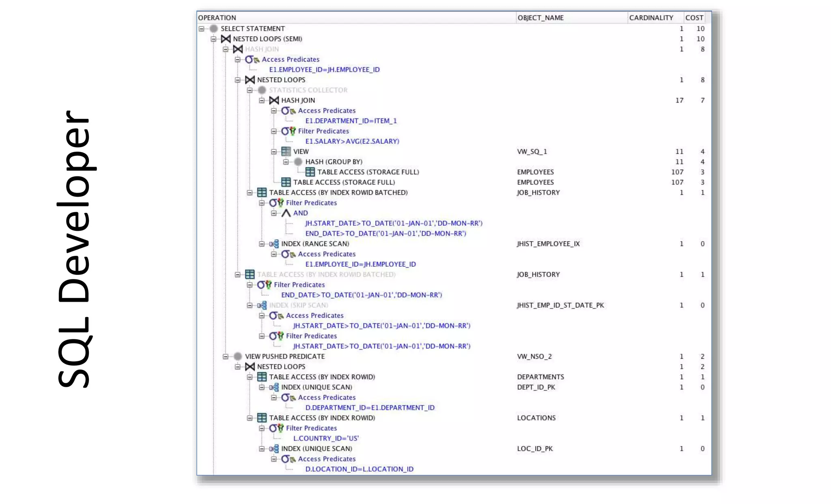Click table icon of second EMPLOYEES STORAGE FULL row
The image size is (831, 504).
click(x=286, y=182)
